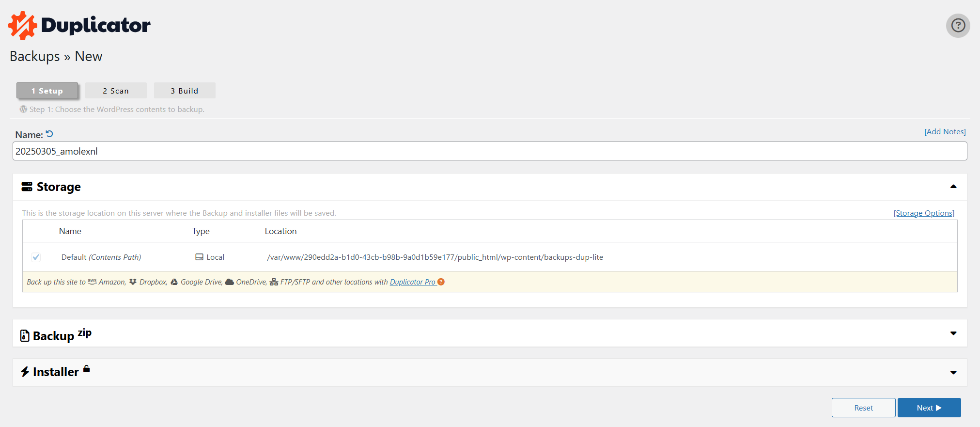Expand the Backup zip panel
The height and width of the screenshot is (427, 980).
(x=953, y=333)
